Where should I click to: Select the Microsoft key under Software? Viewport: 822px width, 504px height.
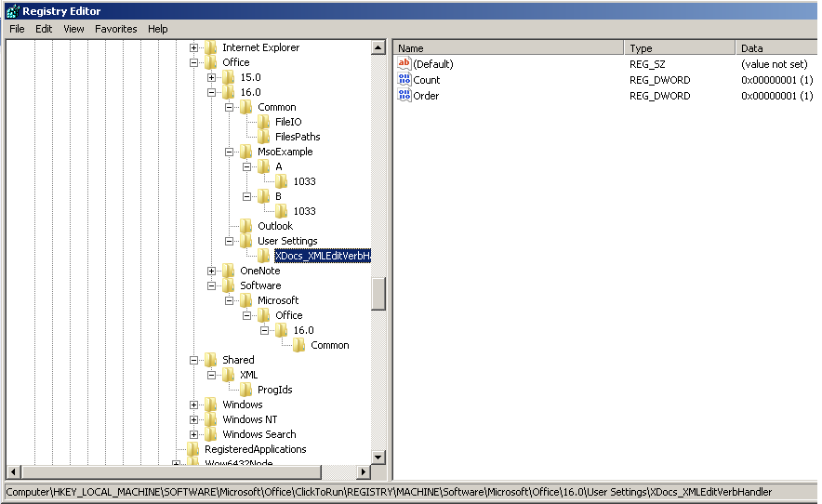278,300
